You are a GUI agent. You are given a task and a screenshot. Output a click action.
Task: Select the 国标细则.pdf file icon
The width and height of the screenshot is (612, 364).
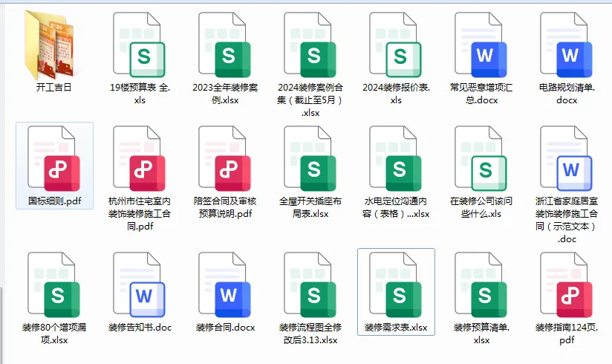click(x=54, y=158)
